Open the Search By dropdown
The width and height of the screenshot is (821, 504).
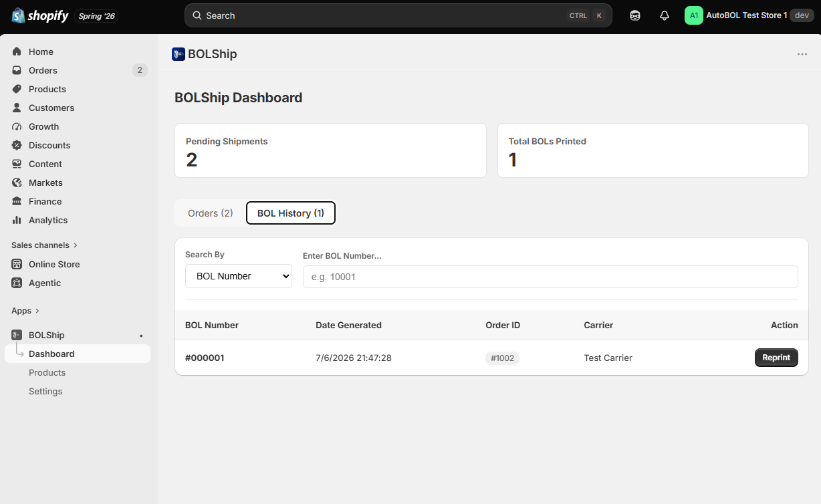(239, 276)
